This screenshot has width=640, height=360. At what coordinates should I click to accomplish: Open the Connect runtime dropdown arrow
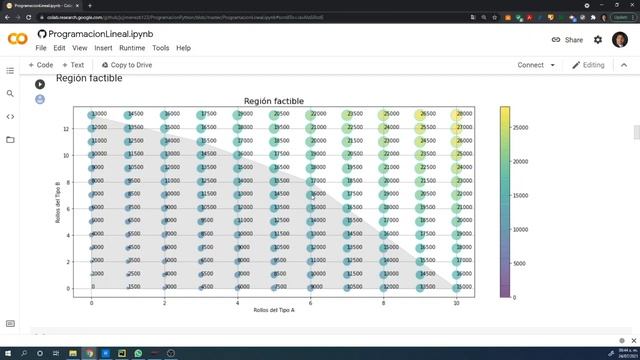click(553, 65)
